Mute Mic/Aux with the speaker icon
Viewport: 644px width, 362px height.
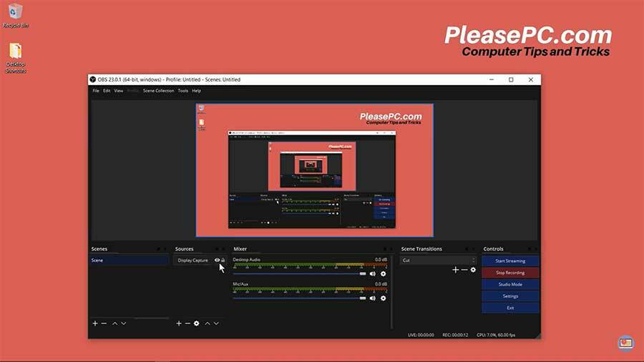click(x=373, y=298)
